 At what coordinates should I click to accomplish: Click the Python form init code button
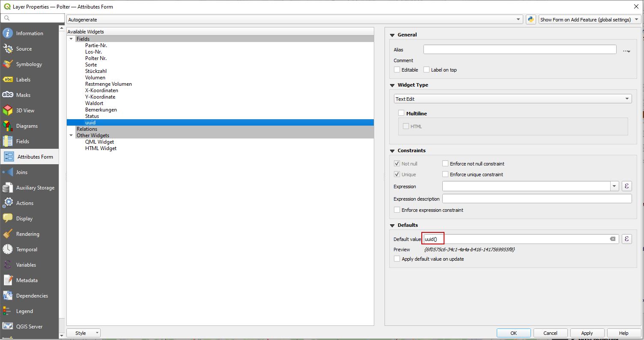pos(531,20)
